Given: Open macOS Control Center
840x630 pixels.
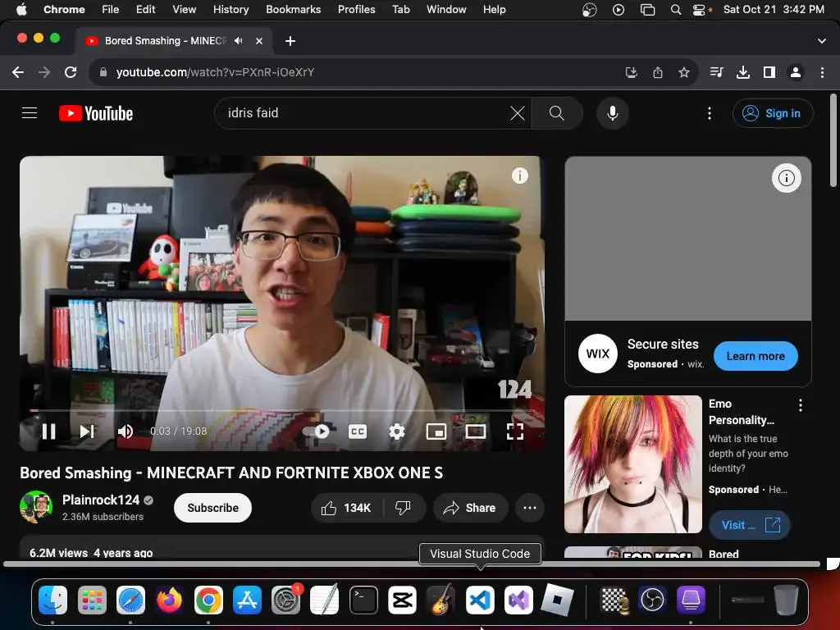Looking at the screenshot, I should [x=699, y=9].
